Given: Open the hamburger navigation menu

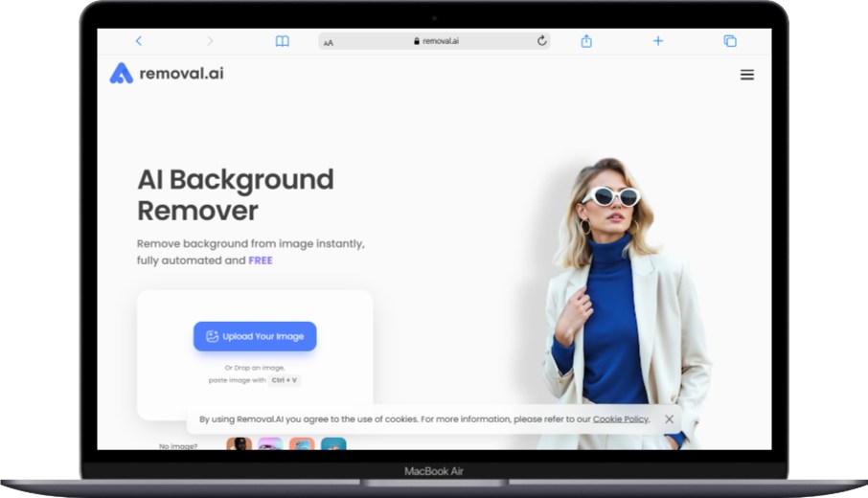Looking at the screenshot, I should (747, 75).
